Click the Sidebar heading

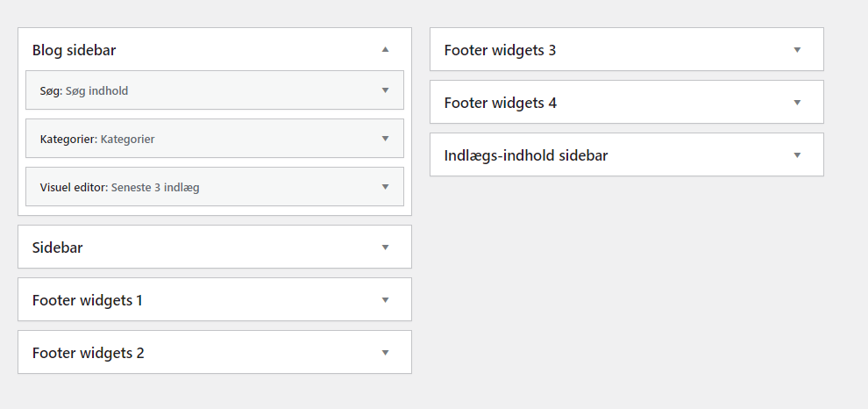[x=58, y=248]
